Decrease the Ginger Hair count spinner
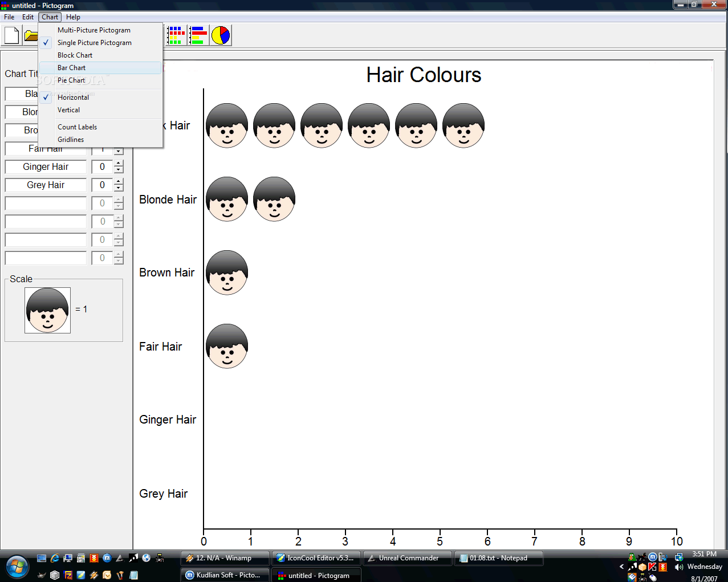 click(119, 170)
